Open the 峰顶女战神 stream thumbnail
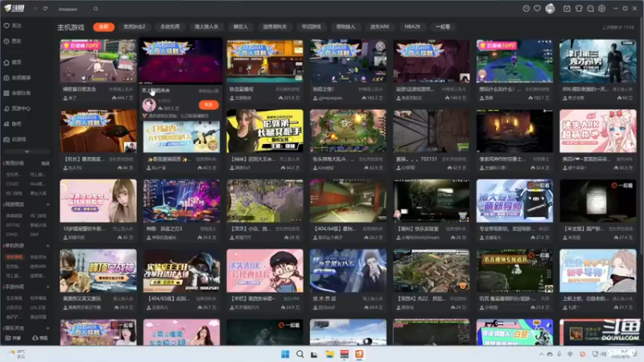The image size is (644, 362). pos(97,270)
